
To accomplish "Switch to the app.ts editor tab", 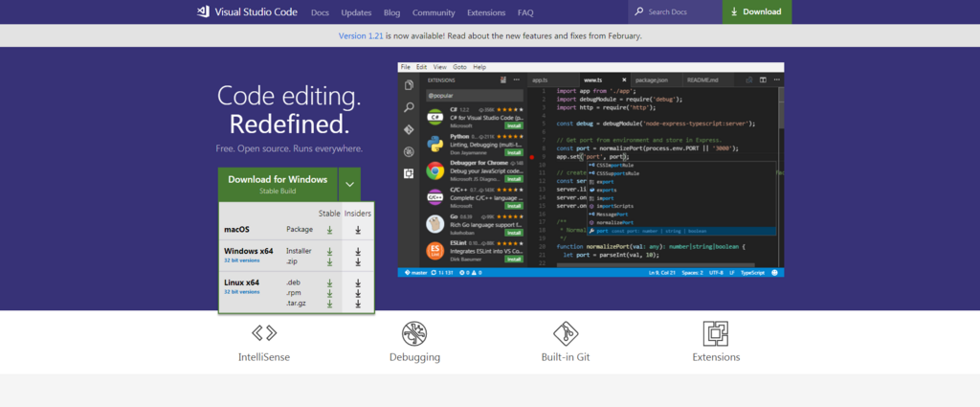I will pos(552,80).
